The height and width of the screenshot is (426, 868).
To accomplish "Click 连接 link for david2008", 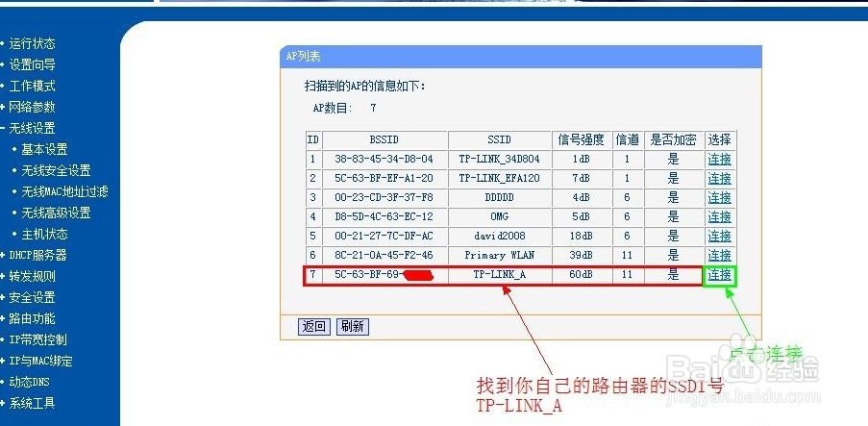I will click(x=720, y=236).
